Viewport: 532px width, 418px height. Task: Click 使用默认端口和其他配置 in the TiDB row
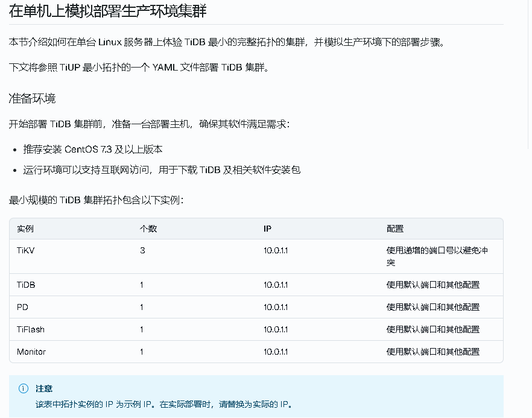[x=433, y=285]
